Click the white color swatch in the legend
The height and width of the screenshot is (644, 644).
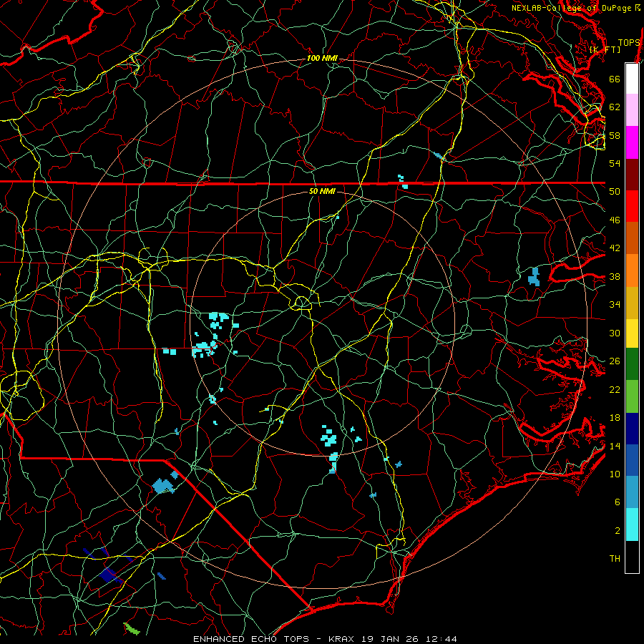(x=632, y=79)
